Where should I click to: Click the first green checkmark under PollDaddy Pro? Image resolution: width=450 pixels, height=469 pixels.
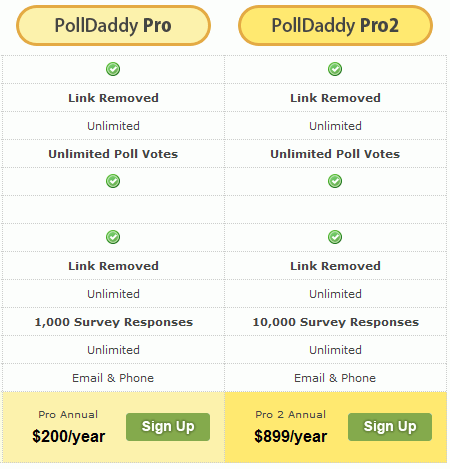pyautogui.click(x=113, y=69)
